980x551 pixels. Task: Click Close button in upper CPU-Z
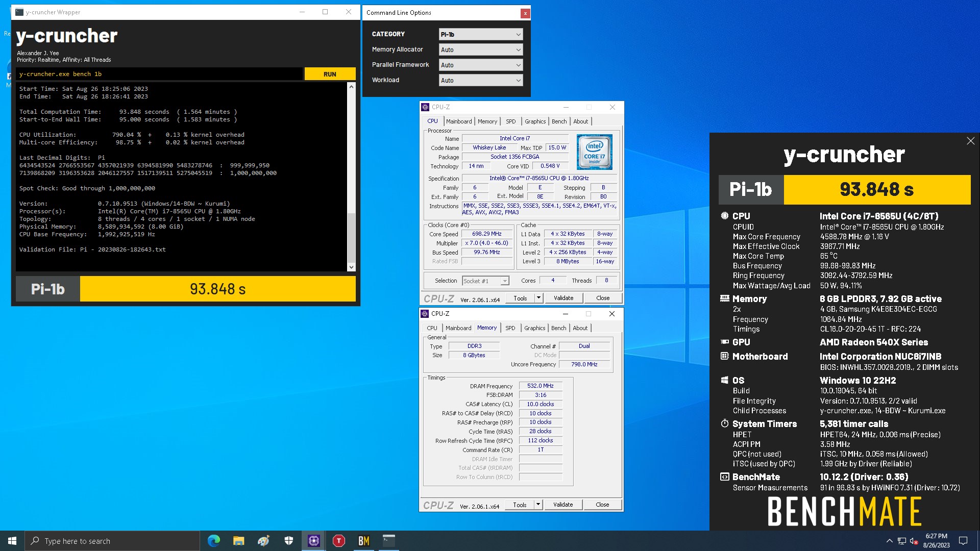(603, 298)
